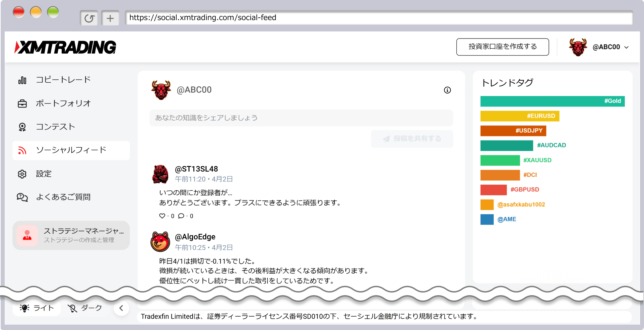
Task: Click the #Gold trend tag bar
Action: pos(552,101)
